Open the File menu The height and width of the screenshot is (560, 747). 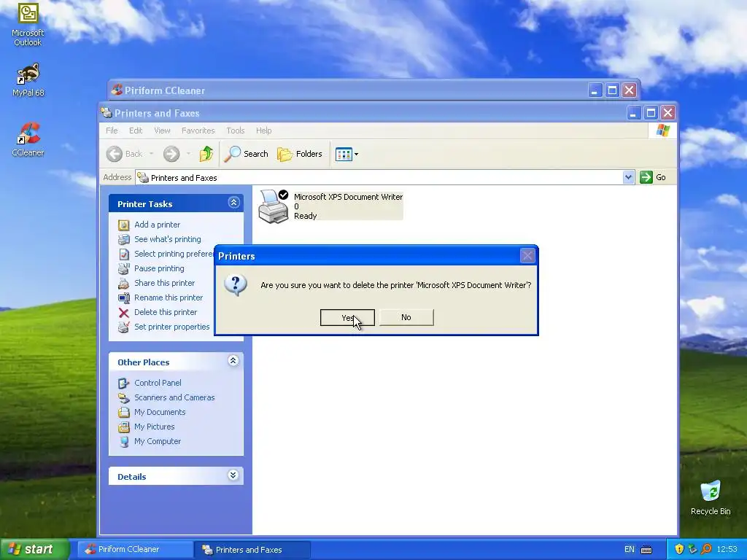[112, 131]
